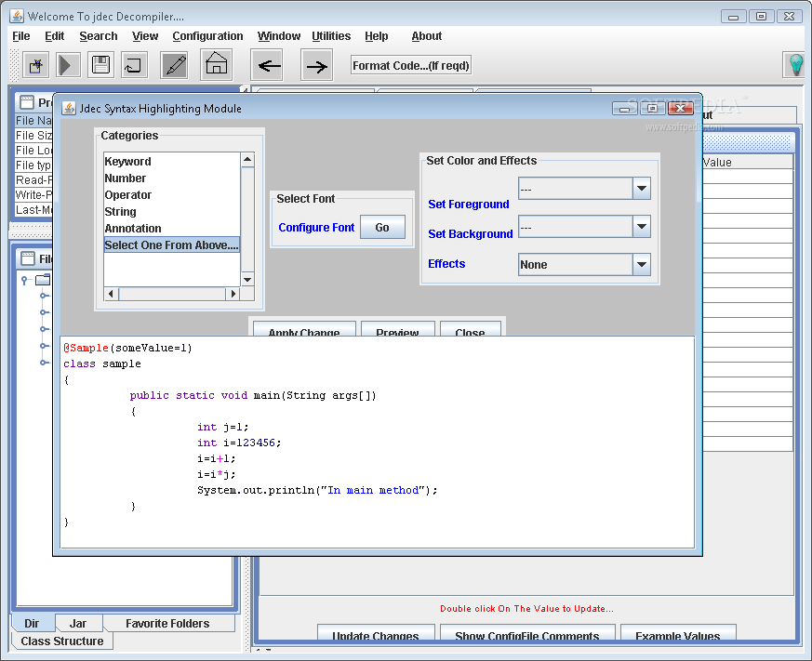Open the Help menu
Image resolution: width=812 pixels, height=661 pixels.
[x=377, y=36]
